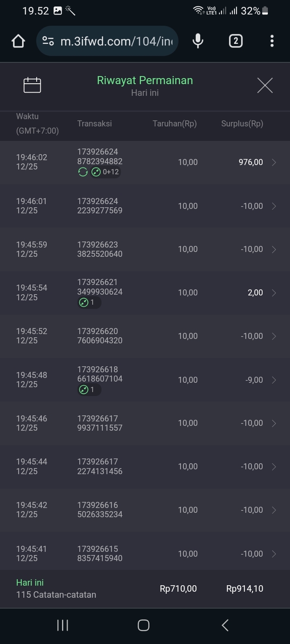Click the address bar URL m.3ifwd.com

point(116,41)
